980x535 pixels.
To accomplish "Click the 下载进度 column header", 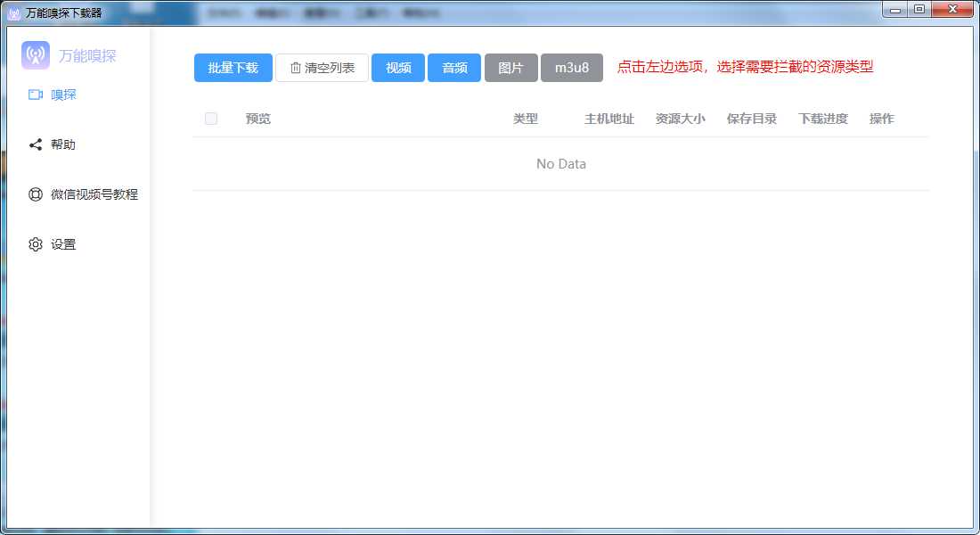I will tap(823, 119).
